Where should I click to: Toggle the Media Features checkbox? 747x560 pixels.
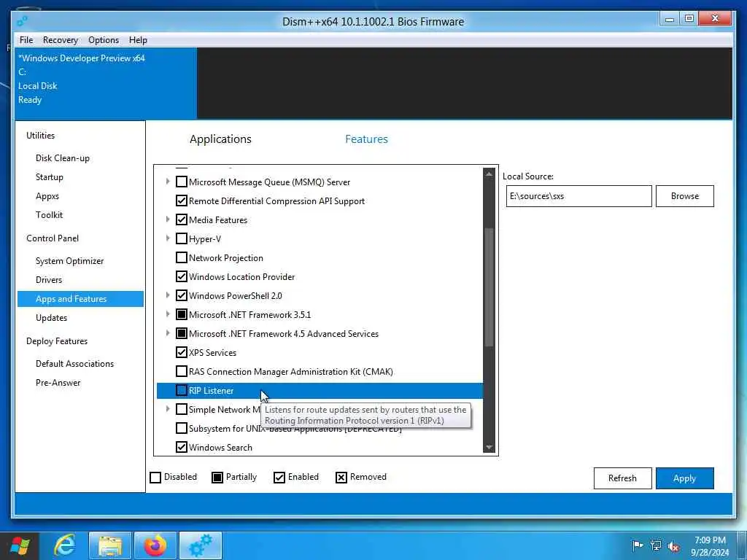[x=181, y=220]
